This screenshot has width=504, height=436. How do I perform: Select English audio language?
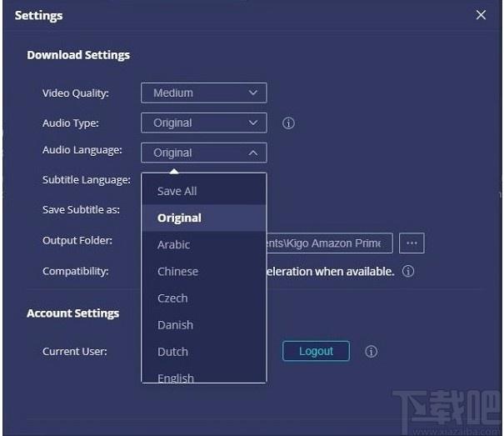[x=204, y=376]
